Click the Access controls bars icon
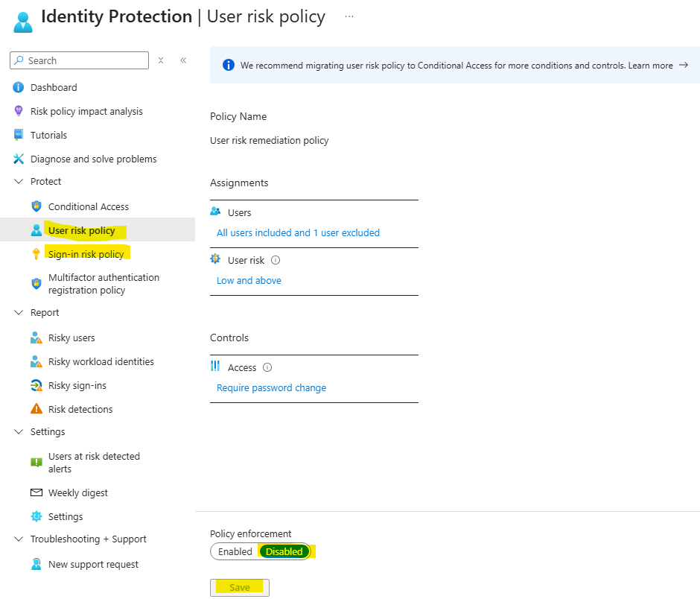700x599 pixels. [x=215, y=366]
